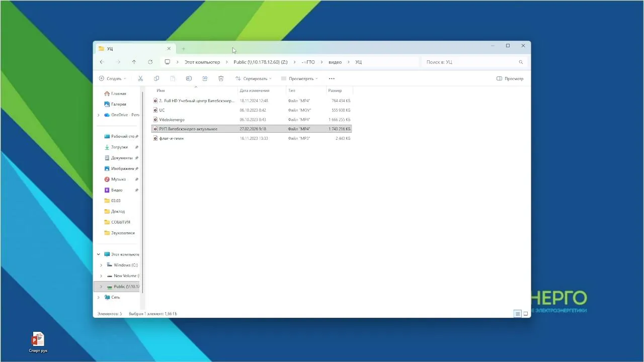Switch to large thumbnails view icon

[x=526, y=314]
